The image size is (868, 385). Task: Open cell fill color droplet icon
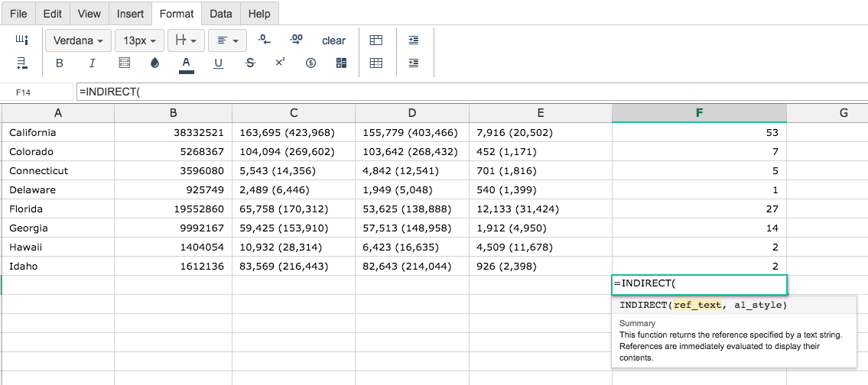154,63
